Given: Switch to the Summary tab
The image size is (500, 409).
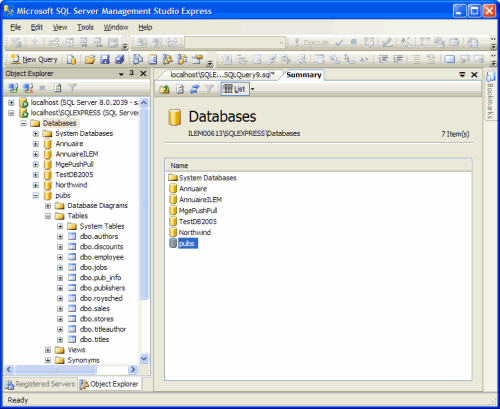Looking at the screenshot, I should (x=304, y=75).
